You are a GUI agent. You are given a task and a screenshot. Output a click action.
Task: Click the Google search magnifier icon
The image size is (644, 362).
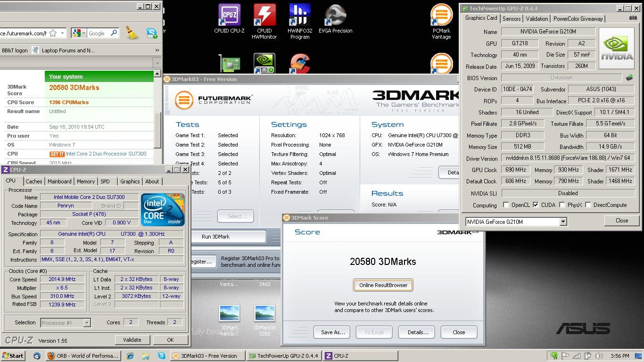114,33
